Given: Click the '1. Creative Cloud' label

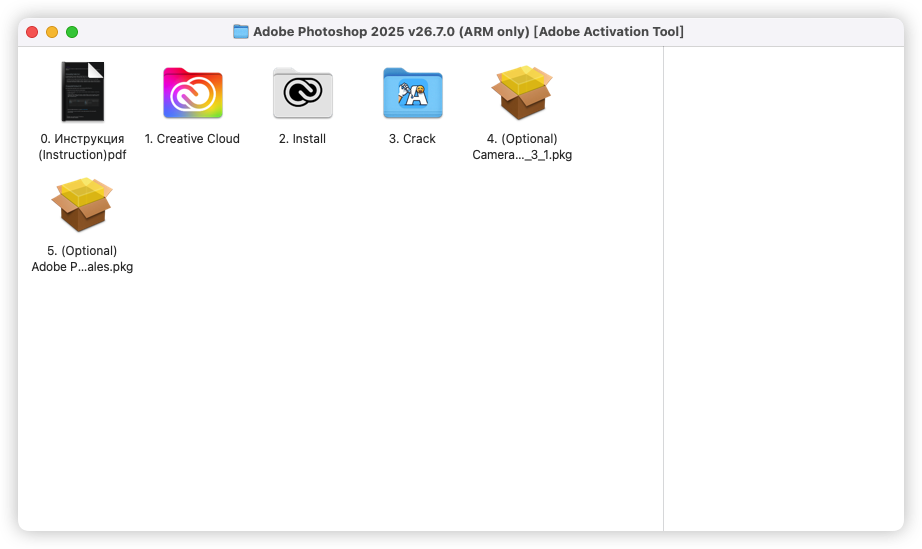Looking at the screenshot, I should [192, 139].
